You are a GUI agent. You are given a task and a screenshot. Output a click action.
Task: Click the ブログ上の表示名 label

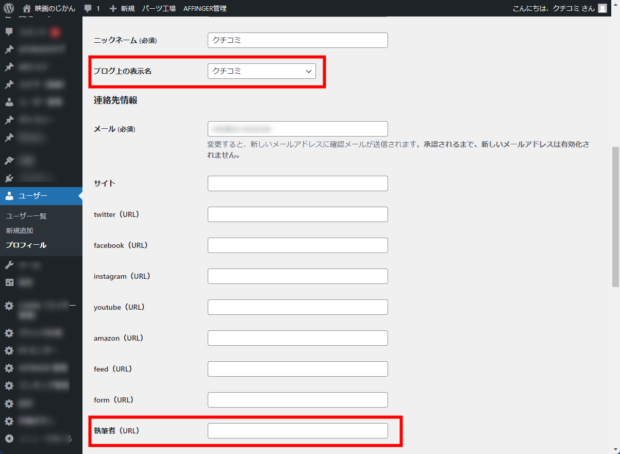coord(123,71)
